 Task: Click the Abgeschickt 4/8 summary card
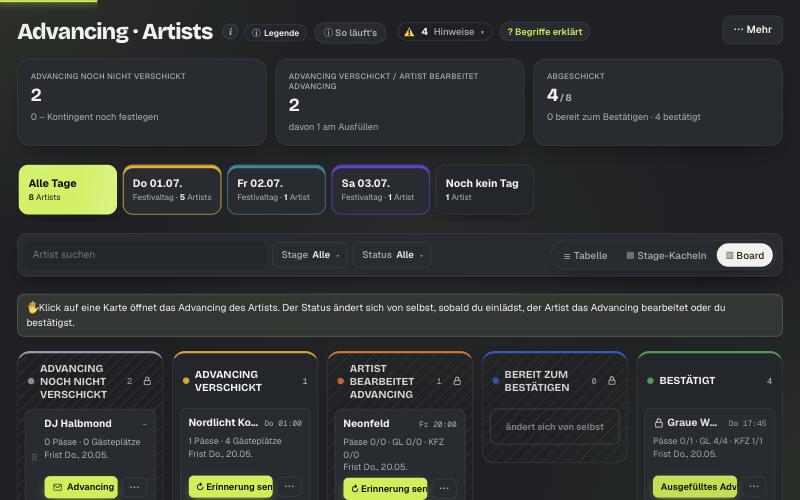tap(658, 102)
